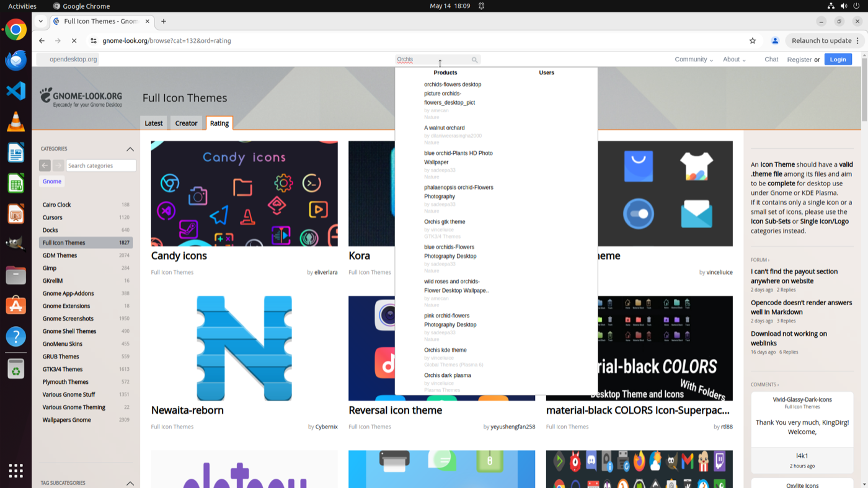Image resolution: width=868 pixels, height=488 pixels.
Task: Open the Activities overview
Action: tap(22, 6)
